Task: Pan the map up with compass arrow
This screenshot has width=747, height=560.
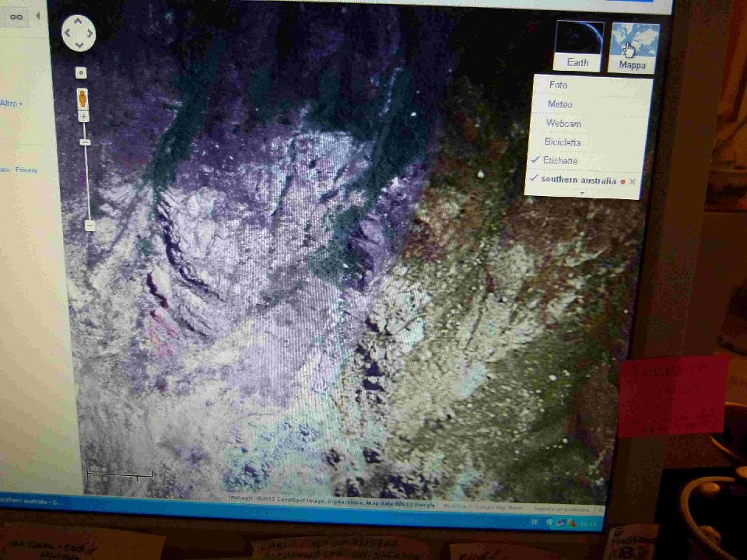Action: (x=79, y=21)
